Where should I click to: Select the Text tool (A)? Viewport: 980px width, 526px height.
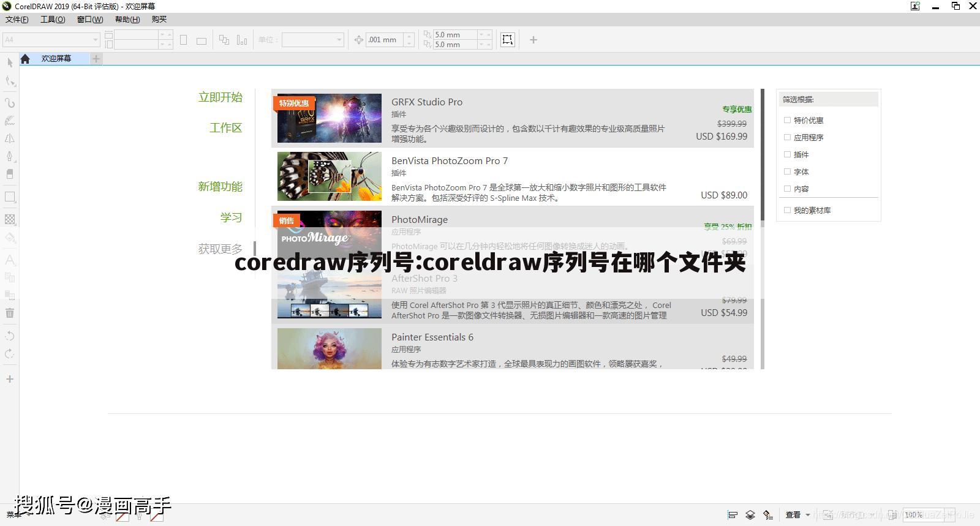pyautogui.click(x=10, y=260)
